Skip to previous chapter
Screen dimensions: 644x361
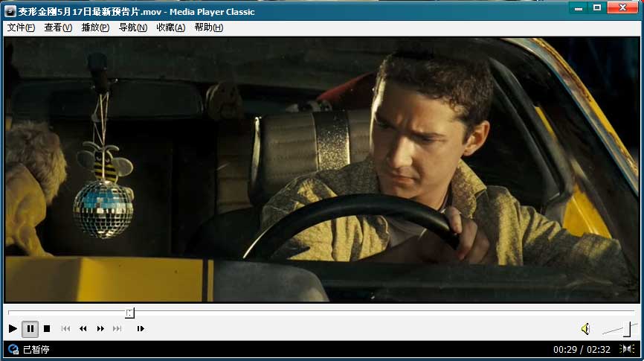(x=65, y=328)
